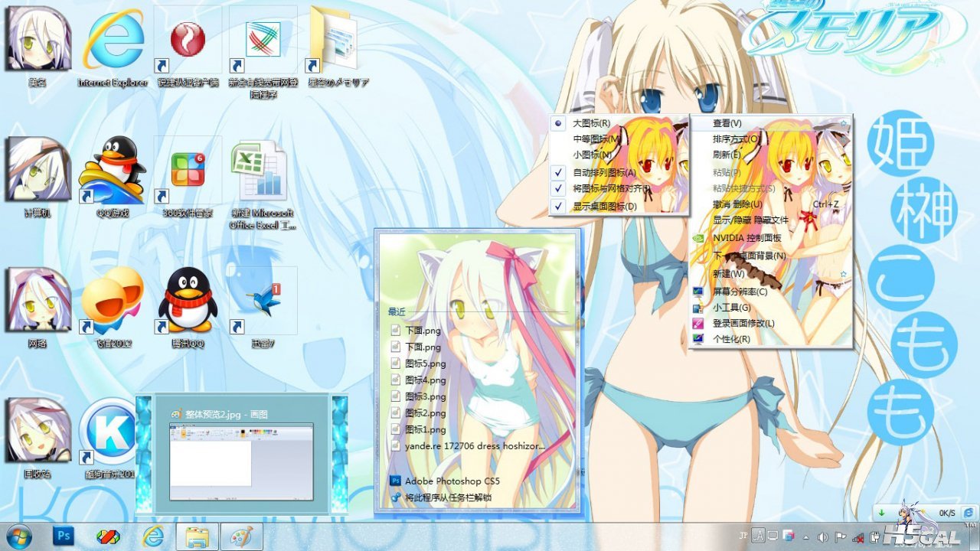Open the 美名 user folder desktop icon

pyautogui.click(x=38, y=46)
